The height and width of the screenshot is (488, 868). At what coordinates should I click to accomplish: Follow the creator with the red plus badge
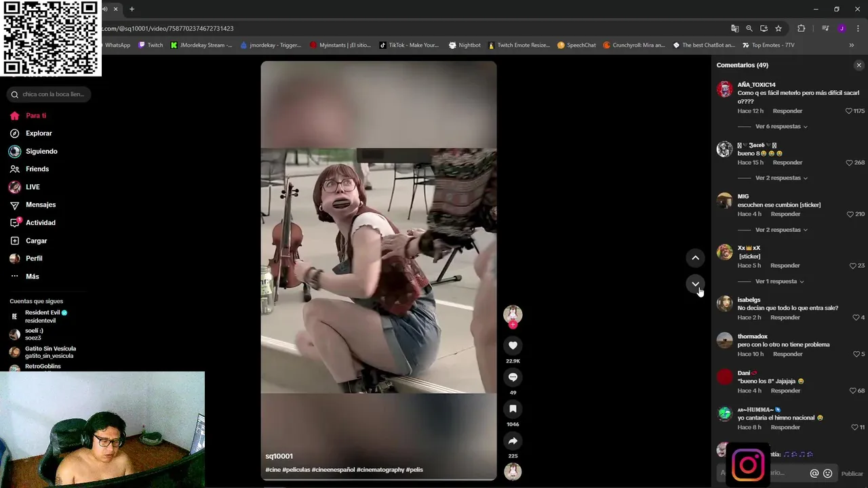(513, 325)
